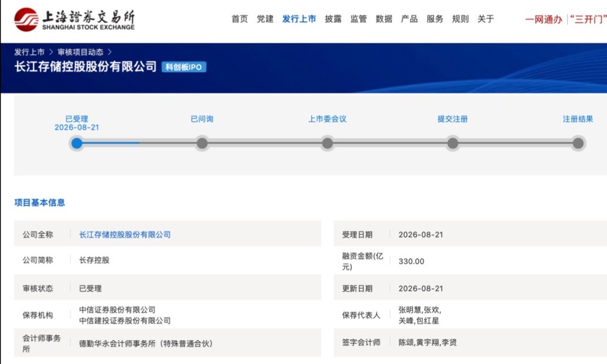The width and height of the screenshot is (607, 364).
Task: Click the 保荐机构 field label
Action: (x=38, y=315)
